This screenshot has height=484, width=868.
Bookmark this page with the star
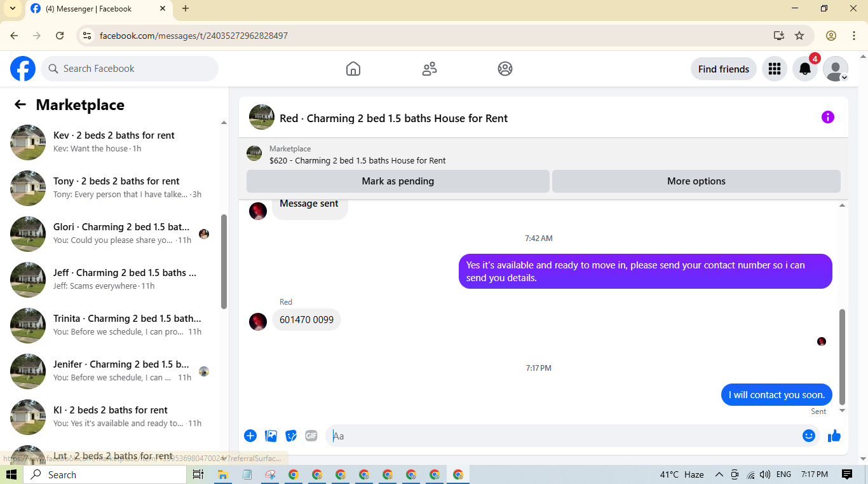(x=799, y=36)
